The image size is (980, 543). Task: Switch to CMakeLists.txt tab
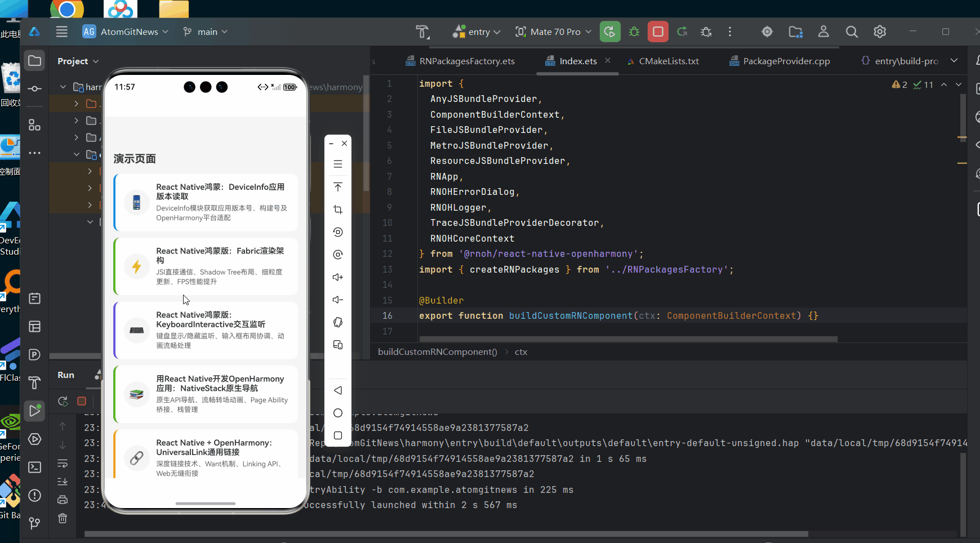click(x=663, y=61)
